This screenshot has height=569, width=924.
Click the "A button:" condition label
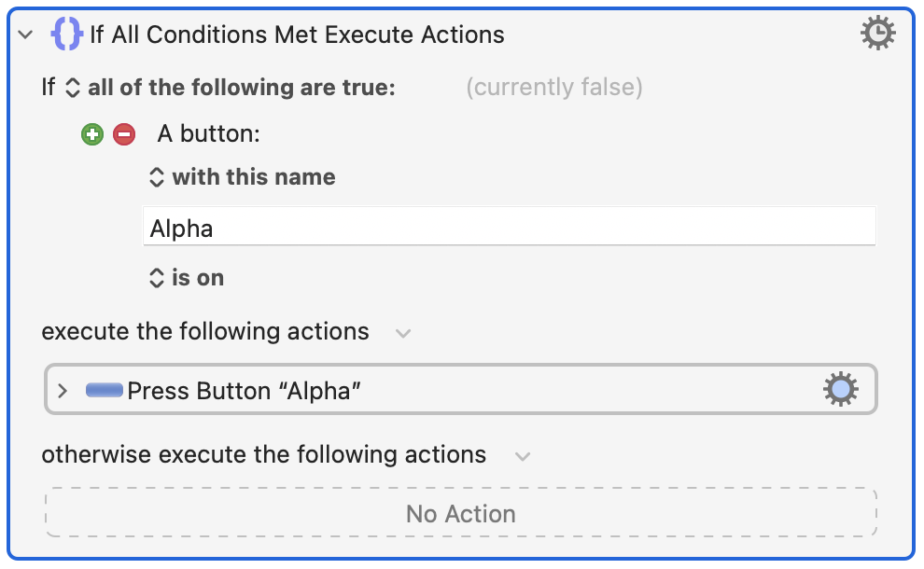pos(208,134)
